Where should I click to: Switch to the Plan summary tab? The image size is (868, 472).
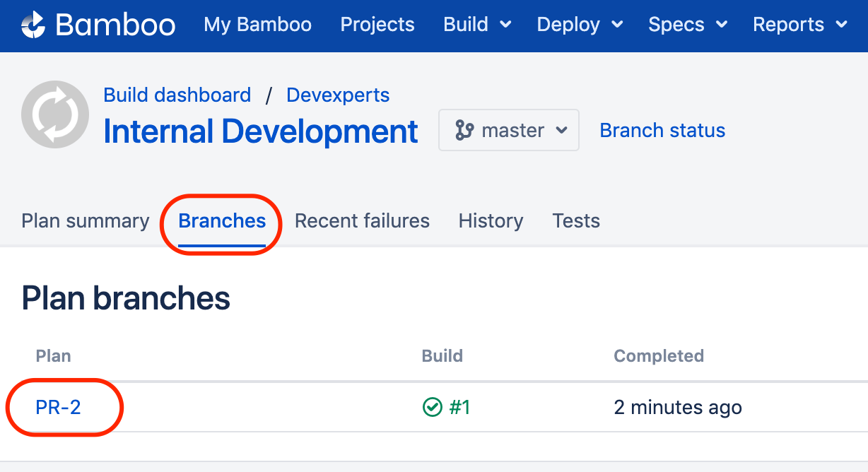coord(86,221)
